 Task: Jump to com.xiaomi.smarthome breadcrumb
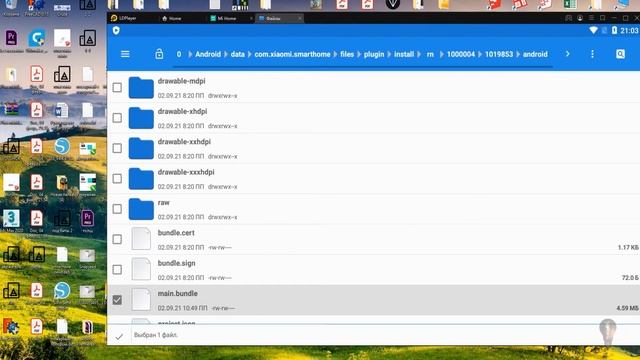pos(292,54)
